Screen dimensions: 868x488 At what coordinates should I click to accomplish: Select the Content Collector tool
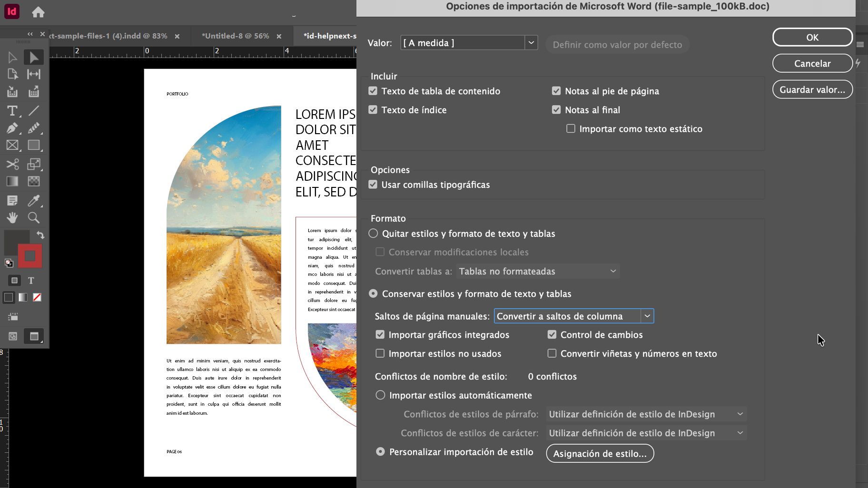click(x=12, y=92)
